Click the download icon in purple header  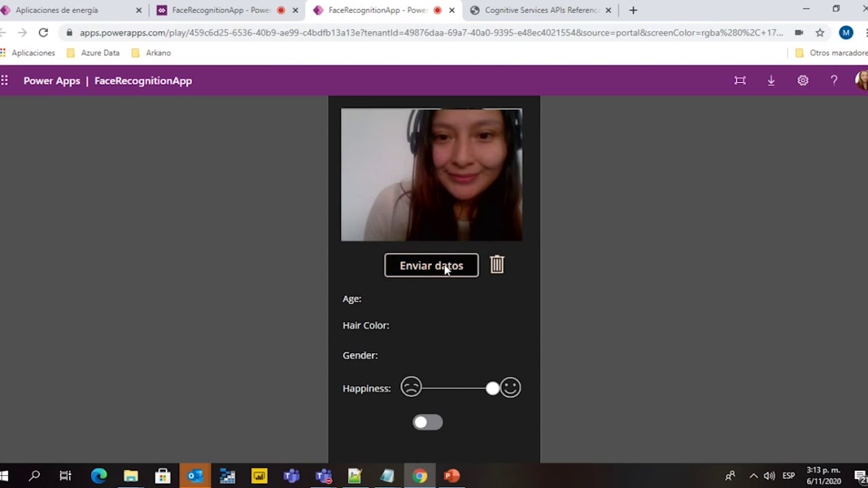click(771, 81)
